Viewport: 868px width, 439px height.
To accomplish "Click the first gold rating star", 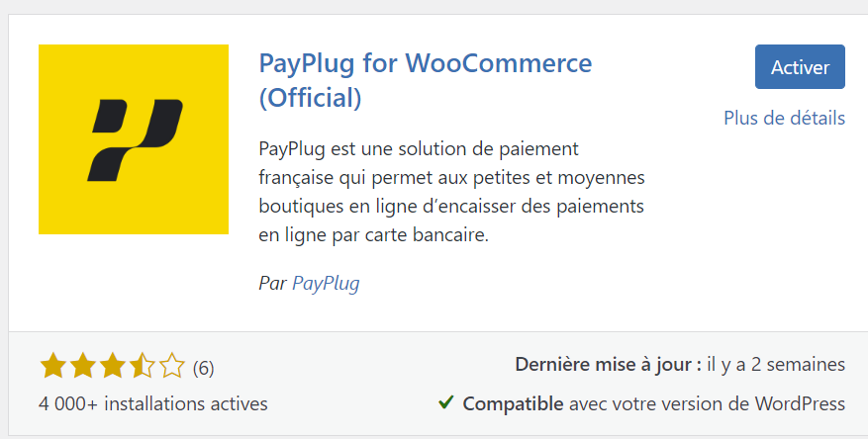I will coord(53,366).
